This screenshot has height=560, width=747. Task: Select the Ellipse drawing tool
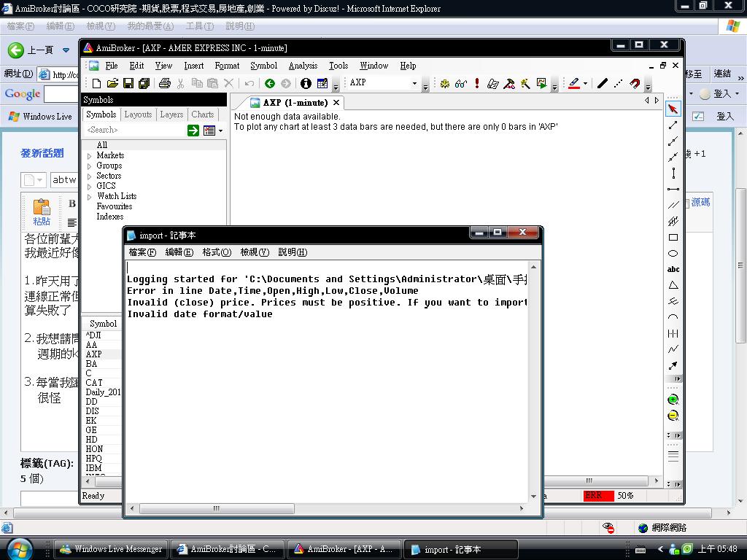click(x=673, y=253)
